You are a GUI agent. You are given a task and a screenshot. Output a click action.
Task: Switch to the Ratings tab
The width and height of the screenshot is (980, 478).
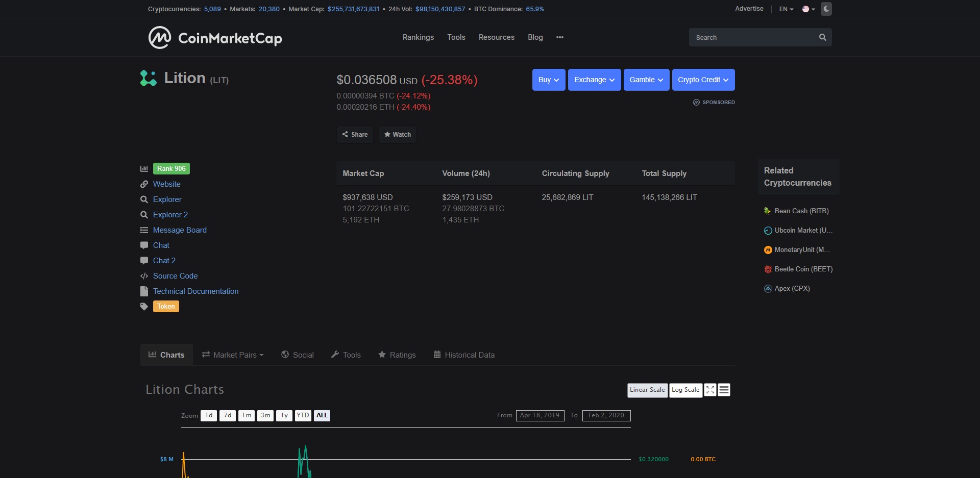(397, 355)
